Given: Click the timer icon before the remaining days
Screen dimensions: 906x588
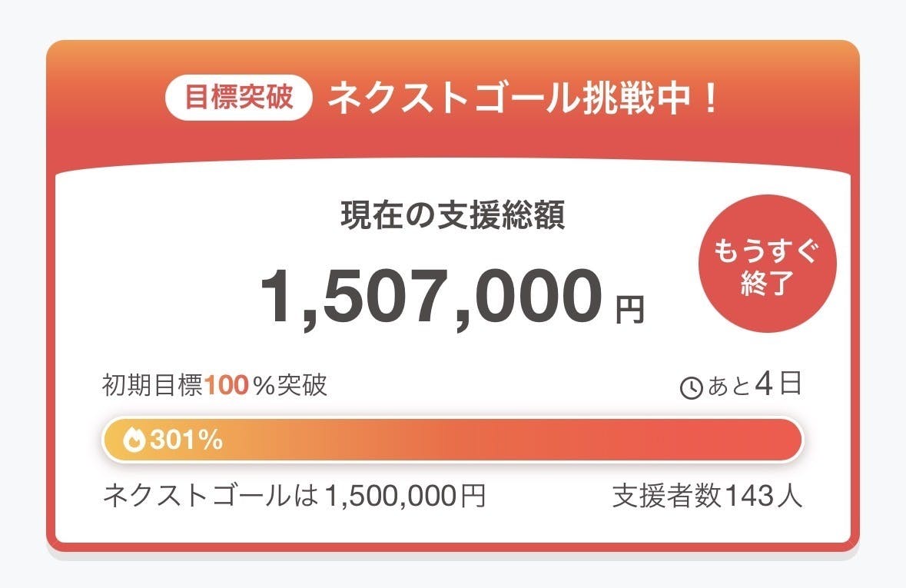Looking at the screenshot, I should point(692,387).
